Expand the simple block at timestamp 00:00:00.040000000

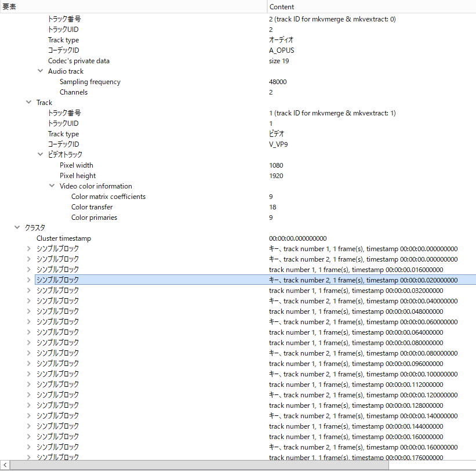point(29,301)
